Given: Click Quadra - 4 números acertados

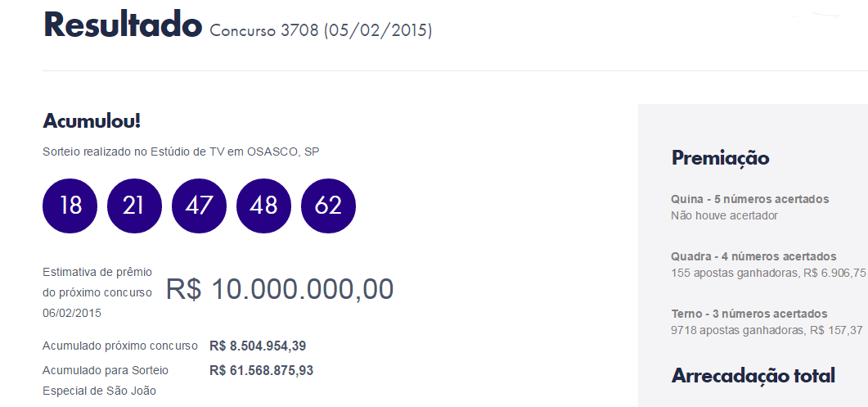Looking at the screenshot, I should click(753, 256).
